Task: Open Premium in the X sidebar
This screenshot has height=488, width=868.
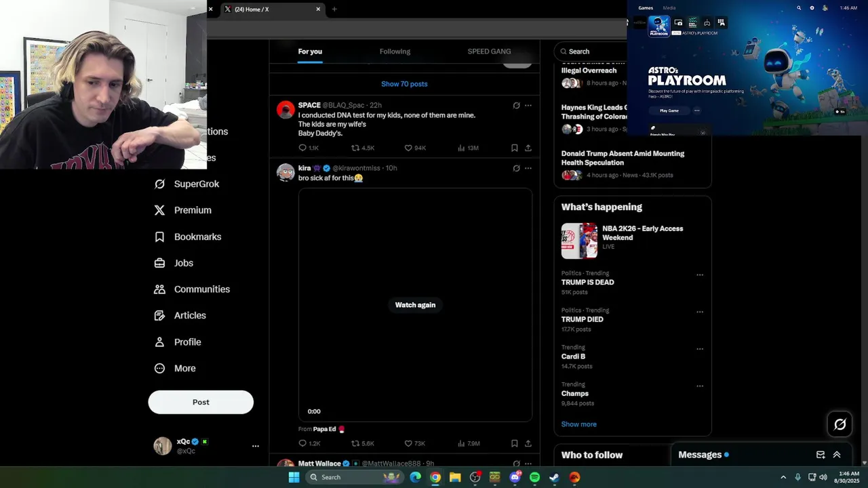Action: [182, 210]
